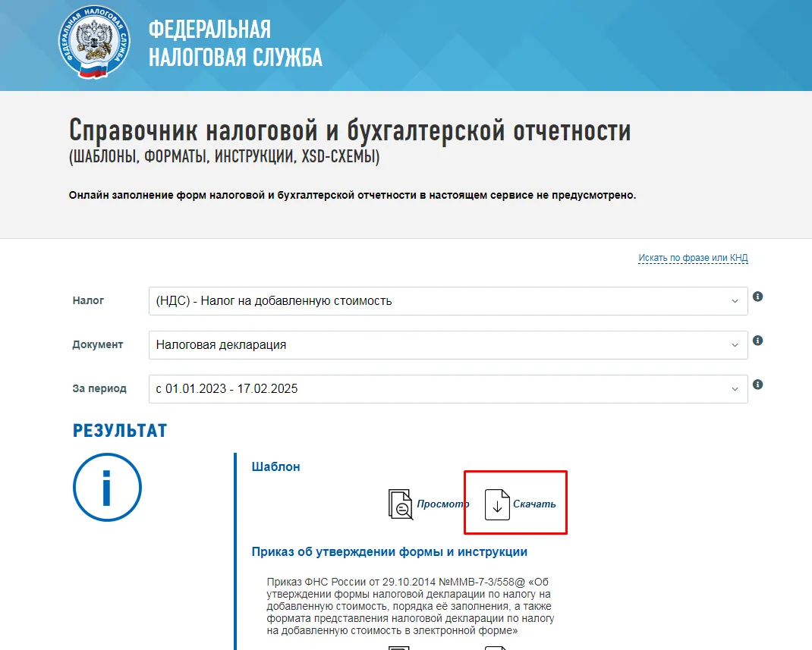The height and width of the screenshot is (650, 812).
Task: Click the Скачать download document icon
Action: click(x=497, y=504)
